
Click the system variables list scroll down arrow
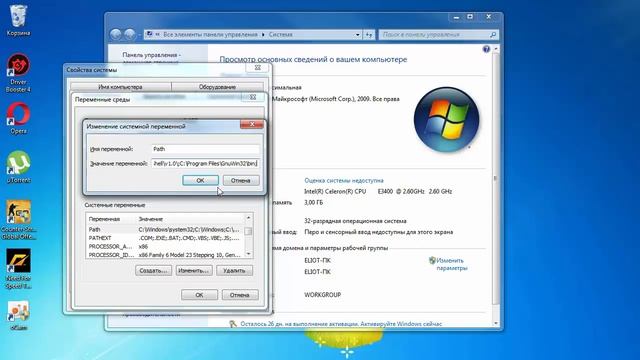pos(248,254)
